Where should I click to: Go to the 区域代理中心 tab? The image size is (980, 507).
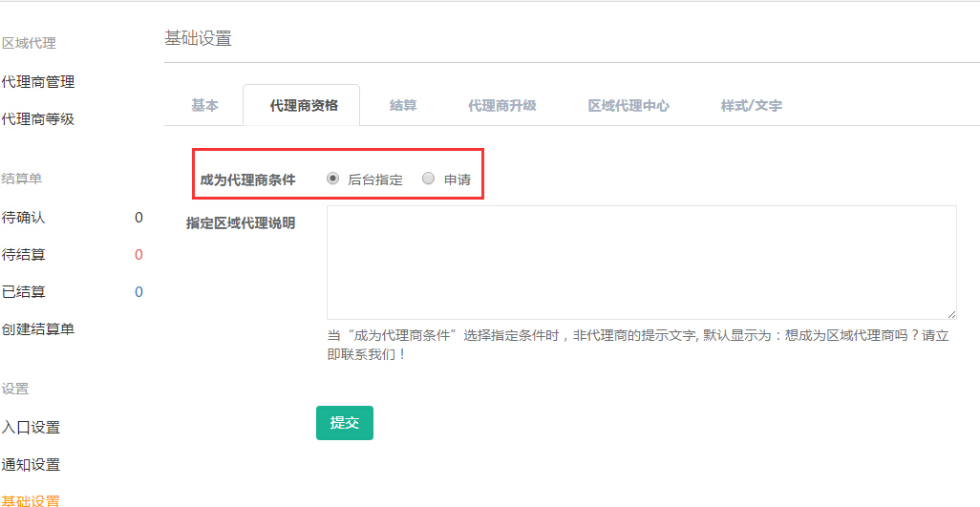628,106
